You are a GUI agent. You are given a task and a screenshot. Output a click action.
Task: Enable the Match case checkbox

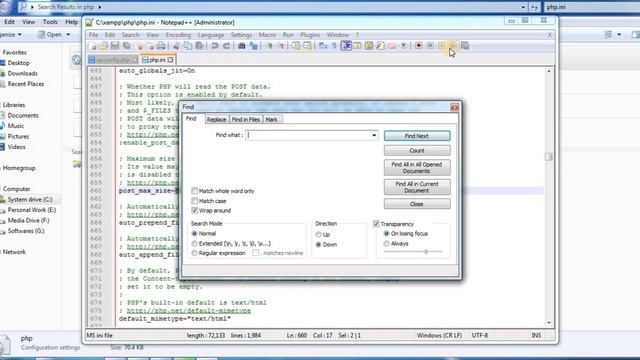point(195,201)
